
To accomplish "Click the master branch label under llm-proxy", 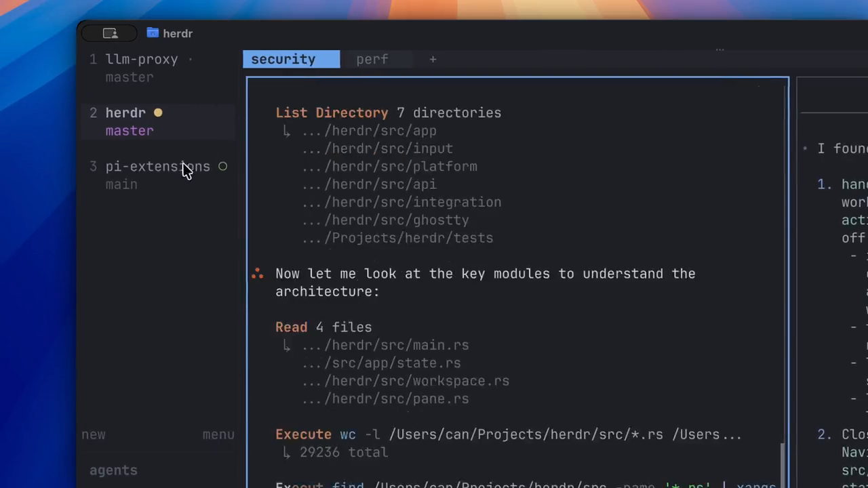I will click(130, 77).
